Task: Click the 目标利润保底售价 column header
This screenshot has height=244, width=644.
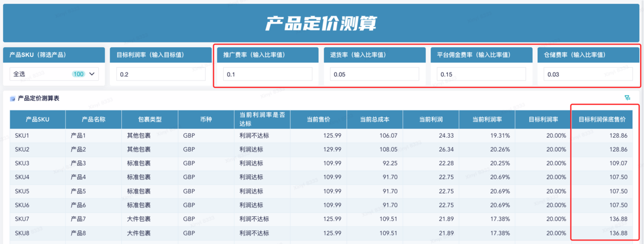Action: pyautogui.click(x=602, y=119)
